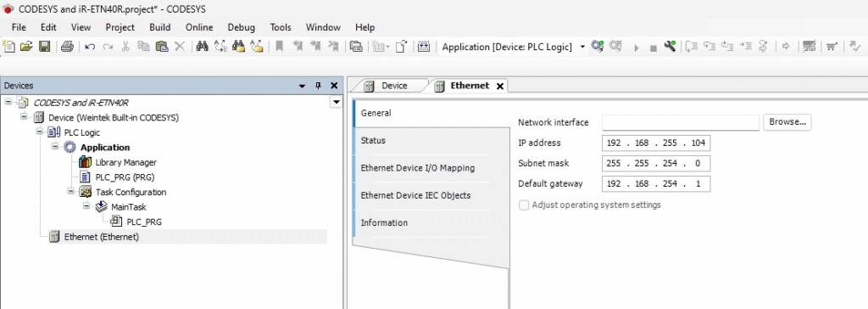Select Ethernet (Ethernet) in device tree
Screen dimensions: 868x309
[102, 237]
